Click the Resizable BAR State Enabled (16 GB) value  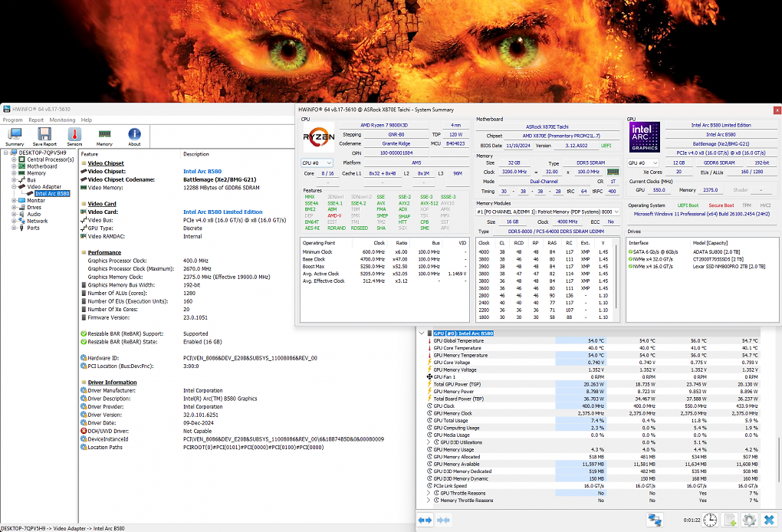point(202,342)
